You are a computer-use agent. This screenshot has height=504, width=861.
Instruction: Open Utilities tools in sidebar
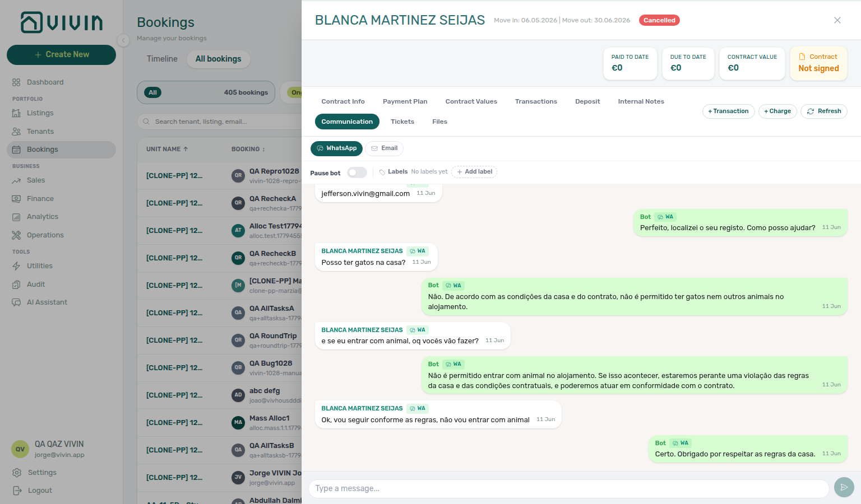coord(61,266)
